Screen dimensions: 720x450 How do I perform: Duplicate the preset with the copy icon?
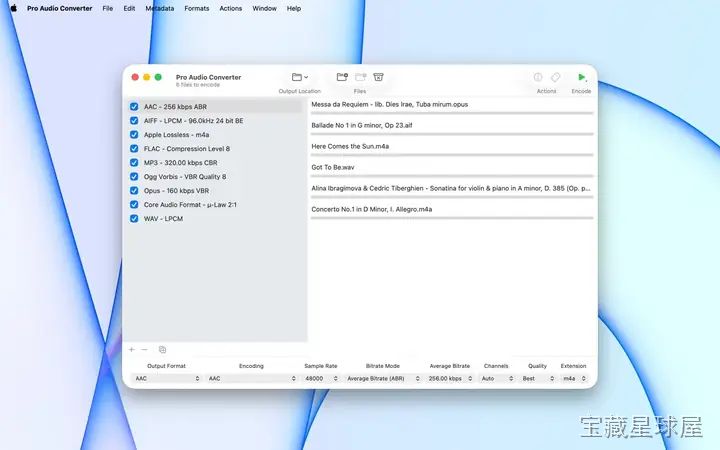[x=162, y=350]
